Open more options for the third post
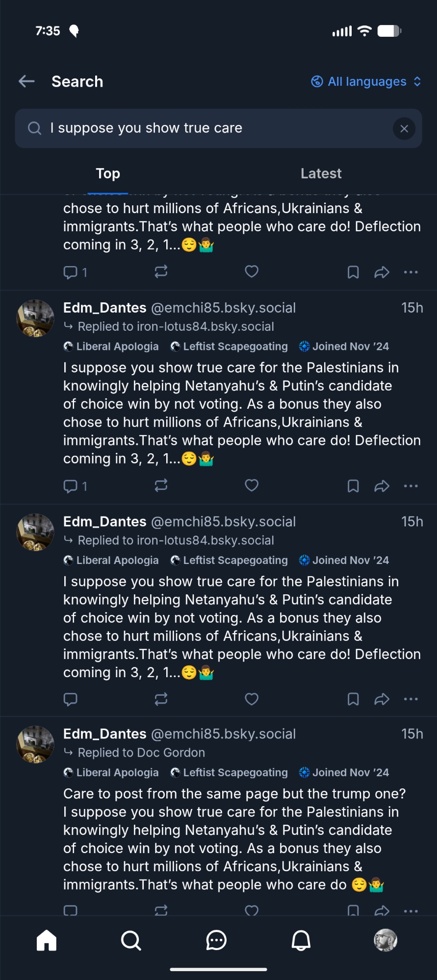Screen dimensions: 437x980 (411, 911)
